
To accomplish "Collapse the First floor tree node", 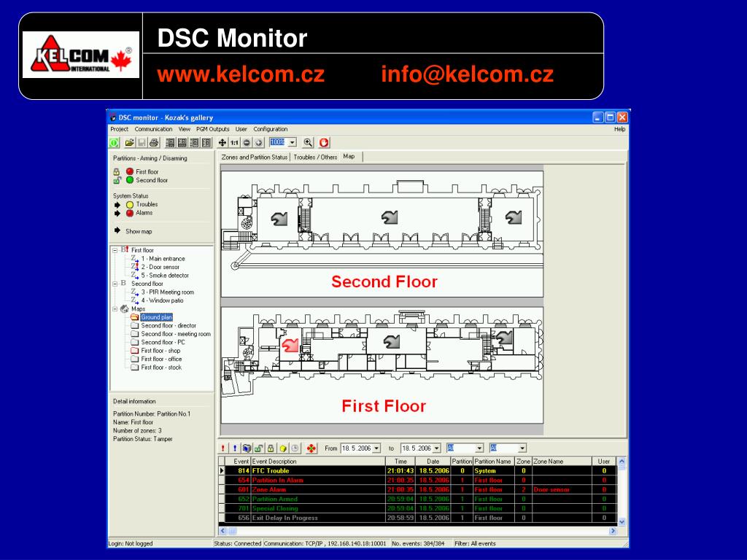I will pyautogui.click(x=115, y=250).
